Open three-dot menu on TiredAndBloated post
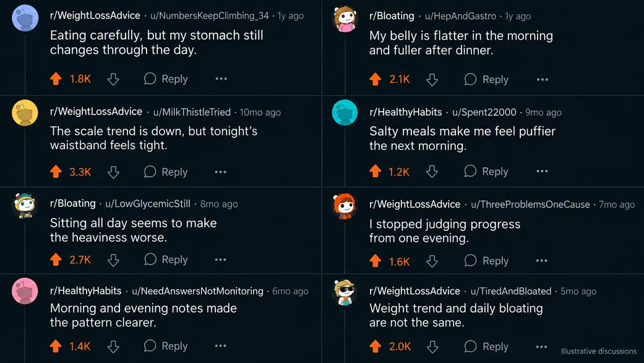The image size is (644, 363). tap(541, 346)
